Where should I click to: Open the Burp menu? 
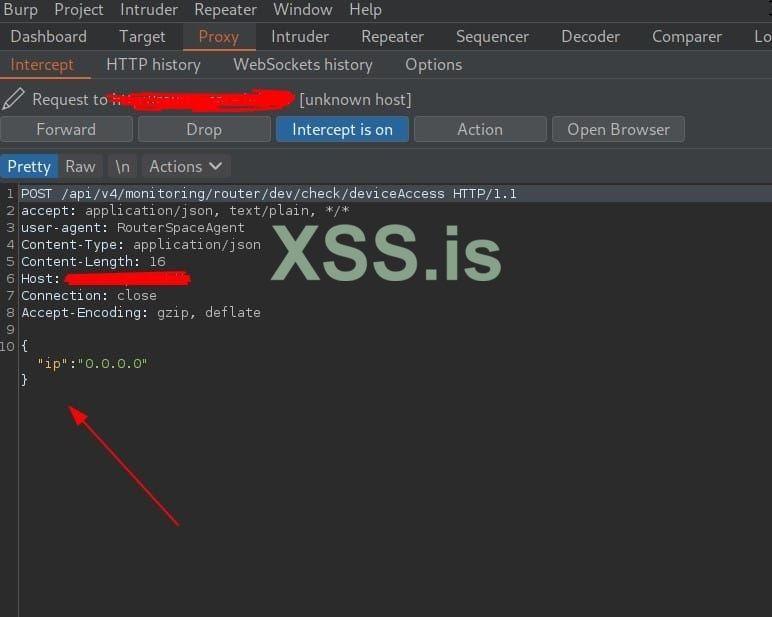20,10
